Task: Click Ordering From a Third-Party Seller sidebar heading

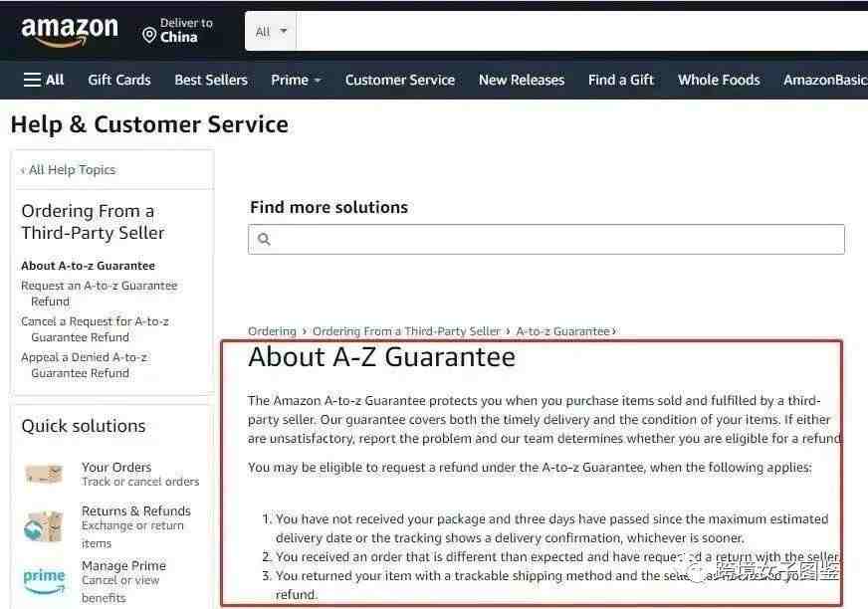Action: 93,222
